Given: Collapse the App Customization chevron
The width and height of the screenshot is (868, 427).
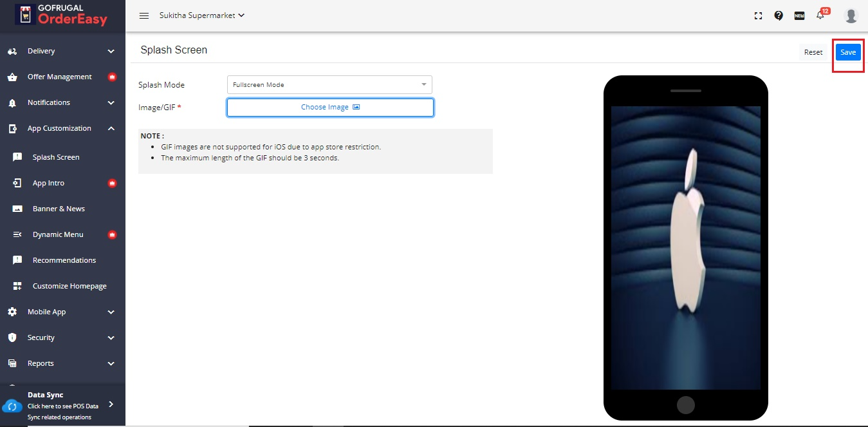Looking at the screenshot, I should [x=111, y=128].
